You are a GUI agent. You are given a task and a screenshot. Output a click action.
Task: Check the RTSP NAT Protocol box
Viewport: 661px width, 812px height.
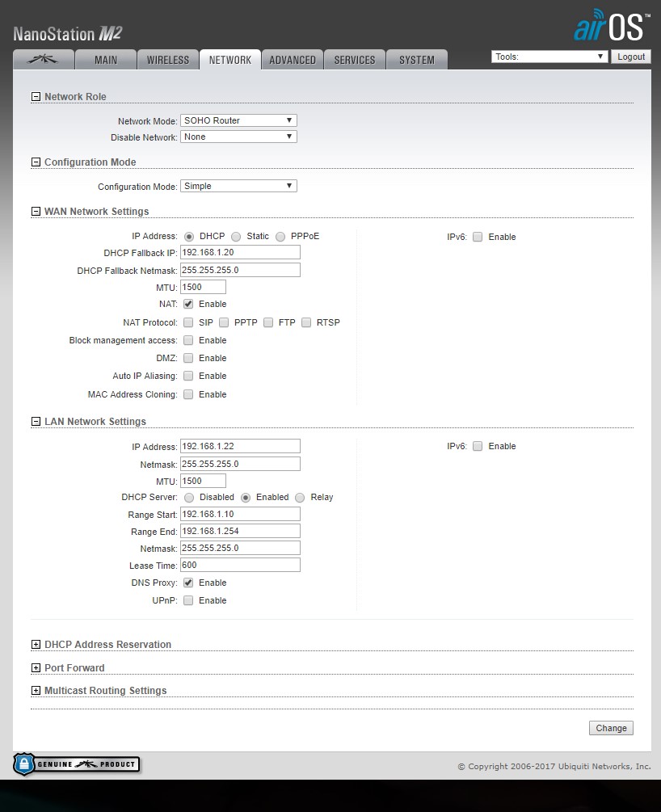coord(306,322)
